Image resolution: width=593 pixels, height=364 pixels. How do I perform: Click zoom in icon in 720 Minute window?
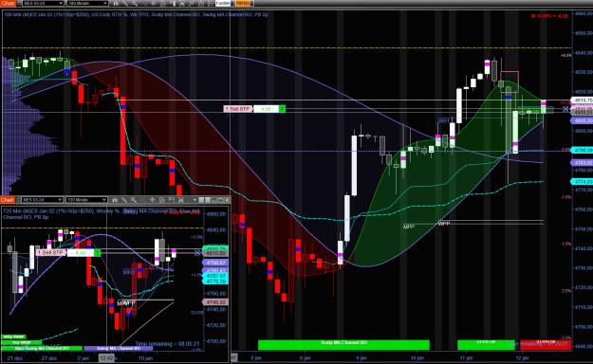click(x=134, y=200)
